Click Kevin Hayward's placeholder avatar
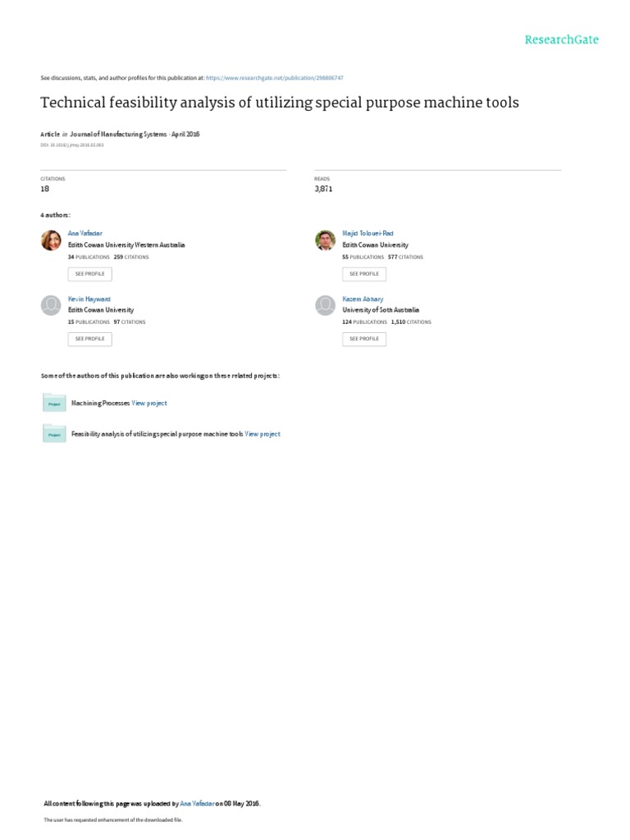 [x=51, y=305]
